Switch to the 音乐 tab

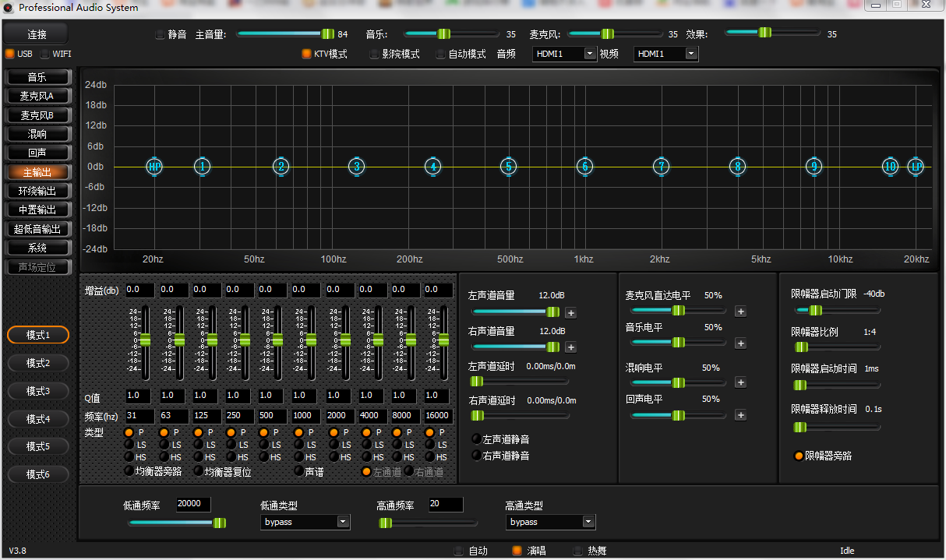(37, 77)
